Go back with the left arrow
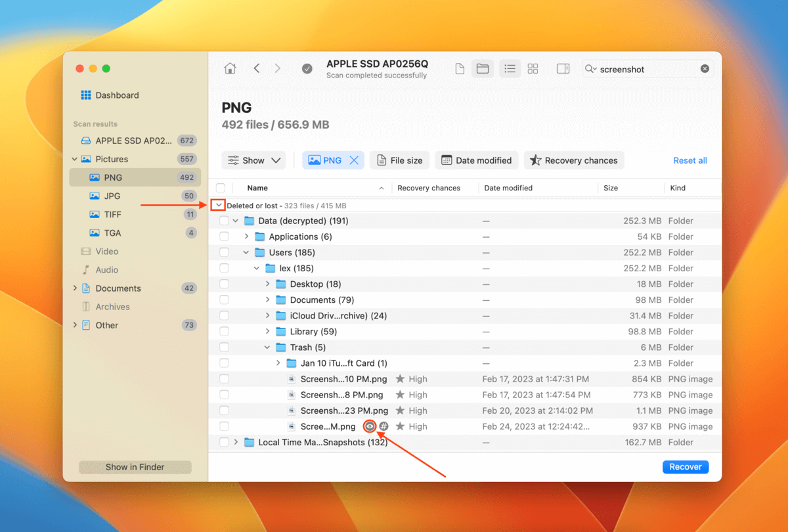Screen dimensions: 788x532 coord(257,69)
